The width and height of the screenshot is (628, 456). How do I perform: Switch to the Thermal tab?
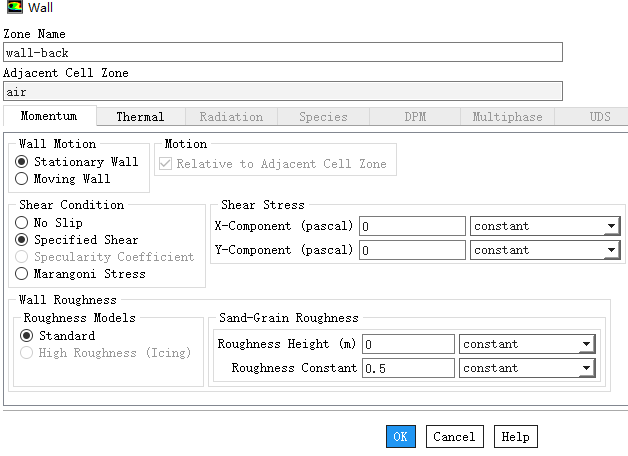pyautogui.click(x=140, y=117)
